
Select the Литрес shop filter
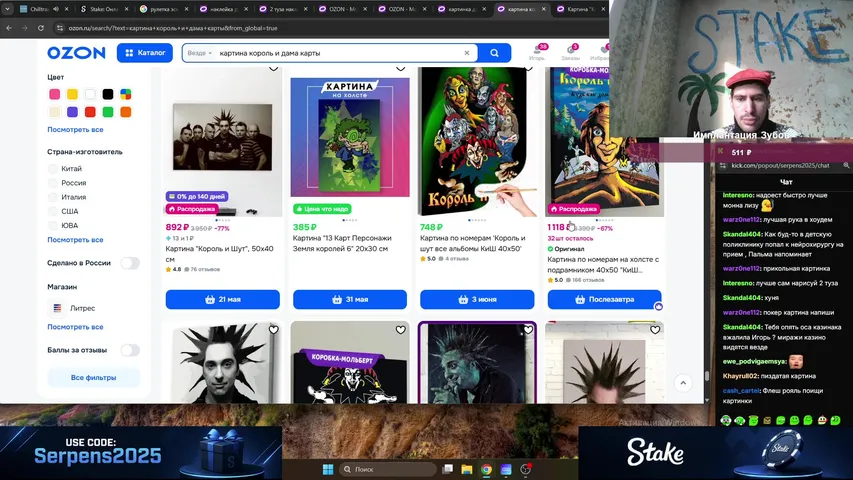(72, 308)
